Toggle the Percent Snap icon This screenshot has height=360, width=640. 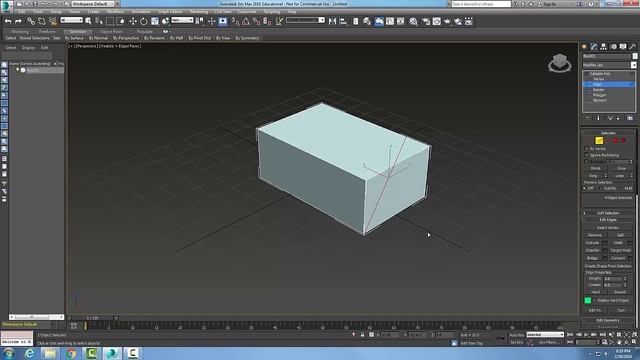pos(256,21)
